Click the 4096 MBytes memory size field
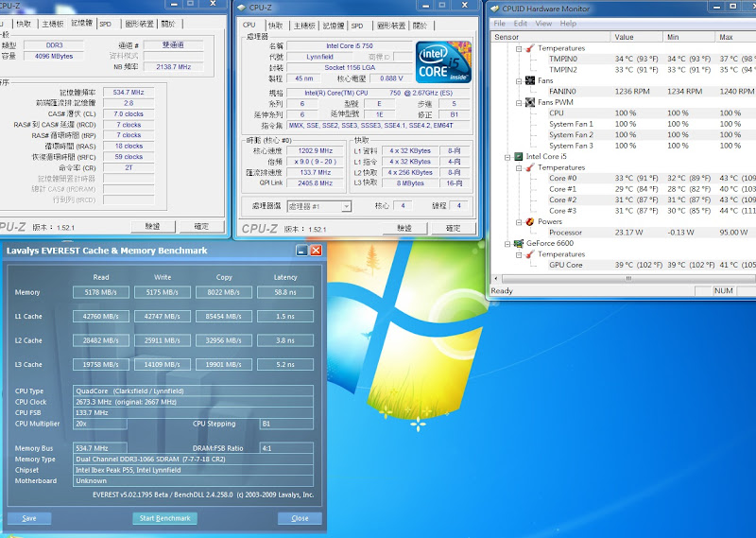The image size is (756, 538). [54, 56]
